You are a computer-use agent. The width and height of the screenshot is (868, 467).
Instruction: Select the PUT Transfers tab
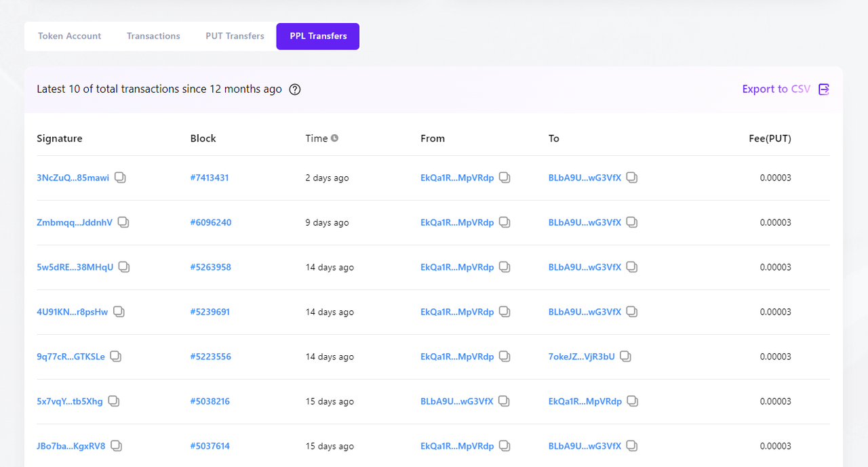[235, 36]
